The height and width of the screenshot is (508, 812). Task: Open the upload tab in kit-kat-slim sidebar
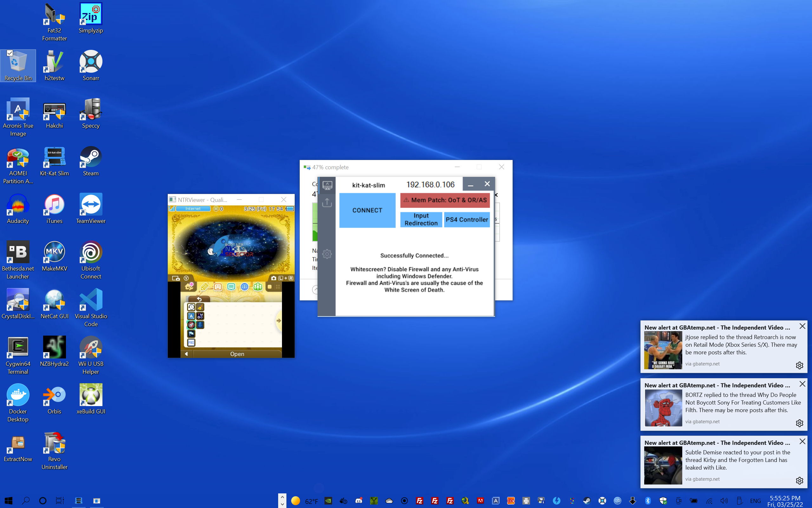(327, 202)
